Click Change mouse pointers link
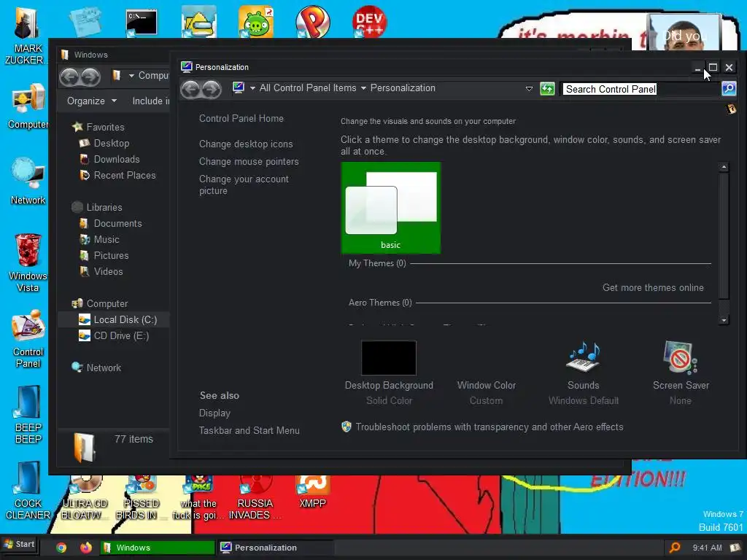Viewport: 747px width, 560px height. pyautogui.click(x=249, y=161)
